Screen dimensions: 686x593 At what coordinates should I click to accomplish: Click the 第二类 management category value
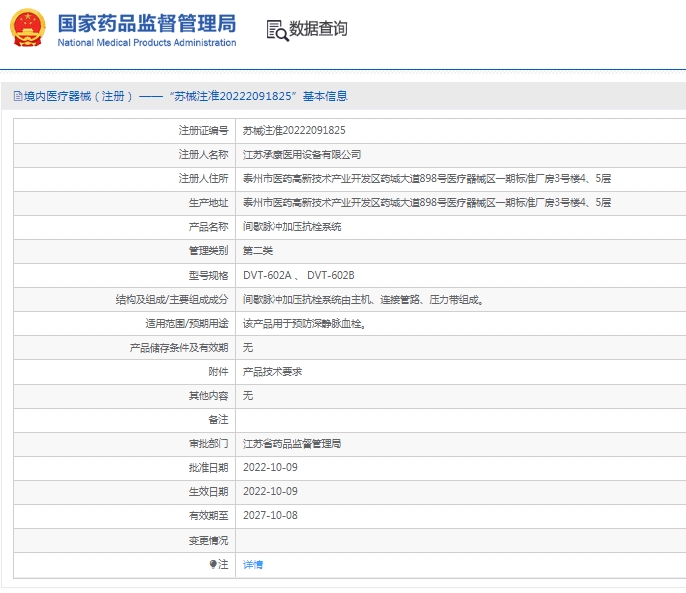(258, 251)
